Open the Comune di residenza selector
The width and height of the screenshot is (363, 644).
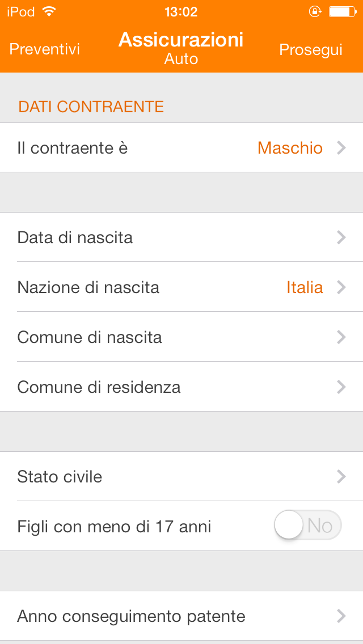tap(181, 387)
